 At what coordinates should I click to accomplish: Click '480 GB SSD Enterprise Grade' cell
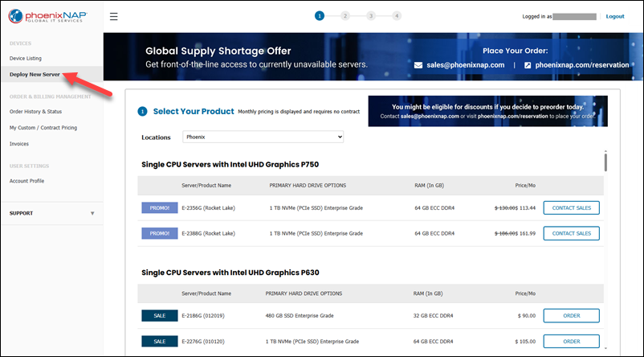click(300, 316)
